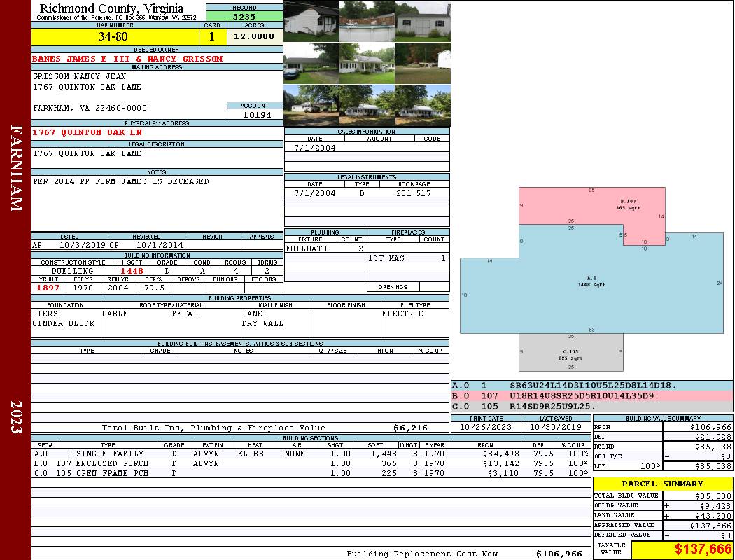
Task: Open the gray shed photo thumbnail
Action: [x=423, y=21]
